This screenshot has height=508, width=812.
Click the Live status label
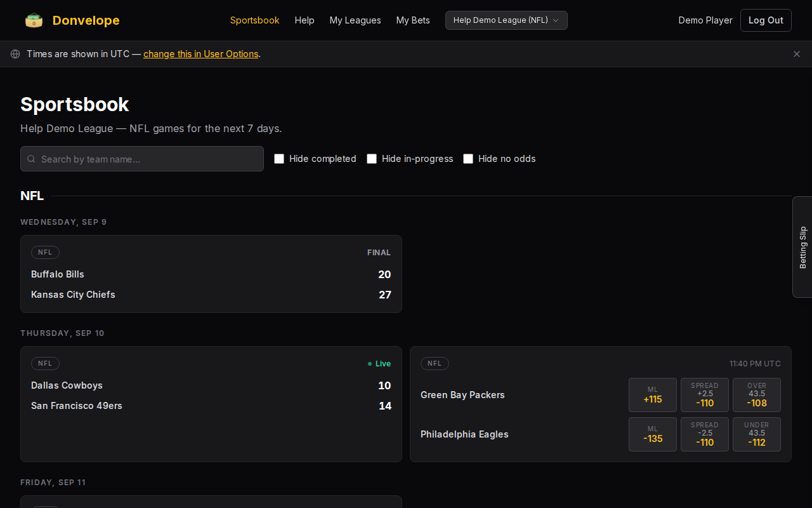(x=383, y=364)
